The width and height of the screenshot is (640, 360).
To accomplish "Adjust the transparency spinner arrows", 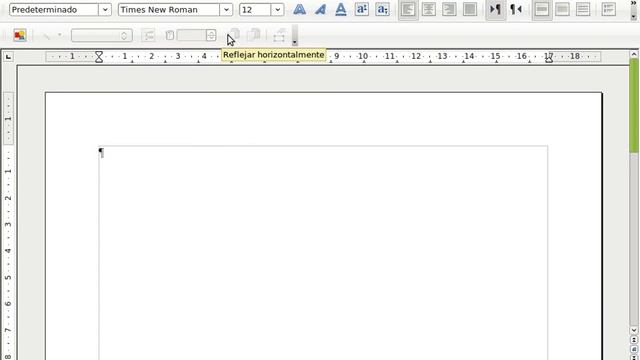I will [211, 36].
